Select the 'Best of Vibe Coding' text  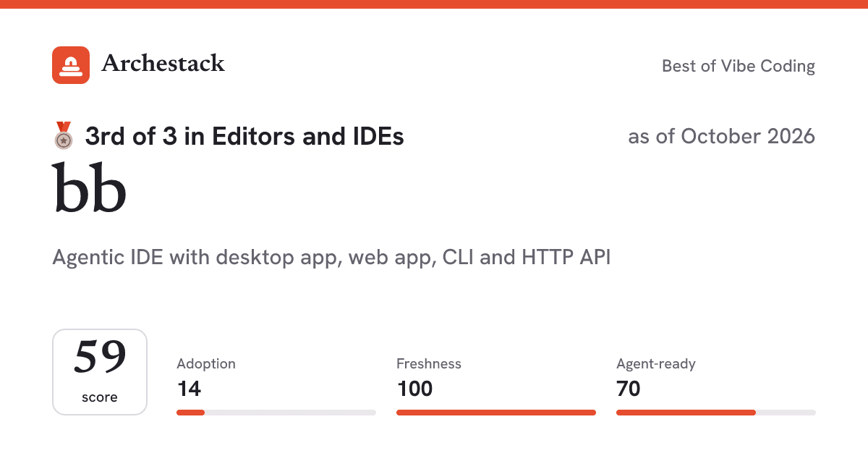tap(739, 66)
